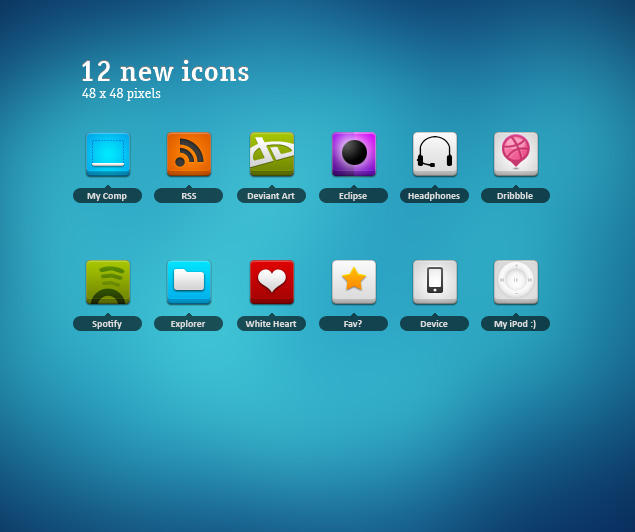The width and height of the screenshot is (635, 532).
Task: Launch the green Spotify icon
Action: click(108, 282)
